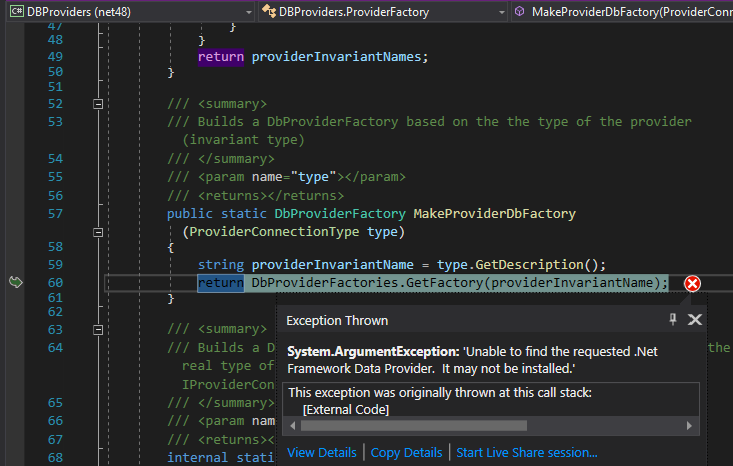The width and height of the screenshot is (733, 466).
Task: Click providerInvariantNames on line 49
Action: pos(336,57)
